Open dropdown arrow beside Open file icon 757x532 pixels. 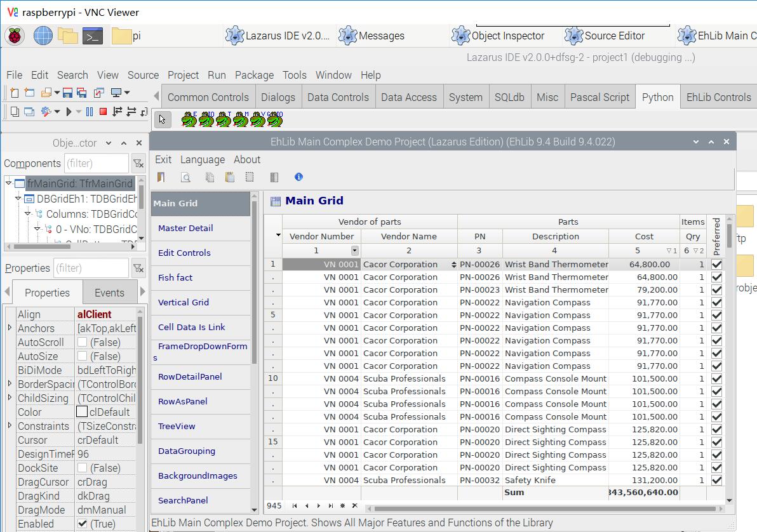(x=57, y=93)
